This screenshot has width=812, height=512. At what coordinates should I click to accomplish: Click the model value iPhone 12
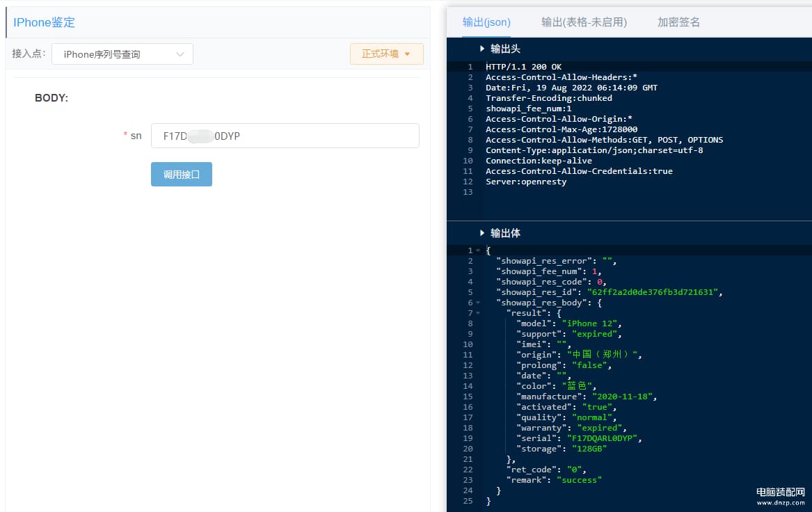pos(589,323)
